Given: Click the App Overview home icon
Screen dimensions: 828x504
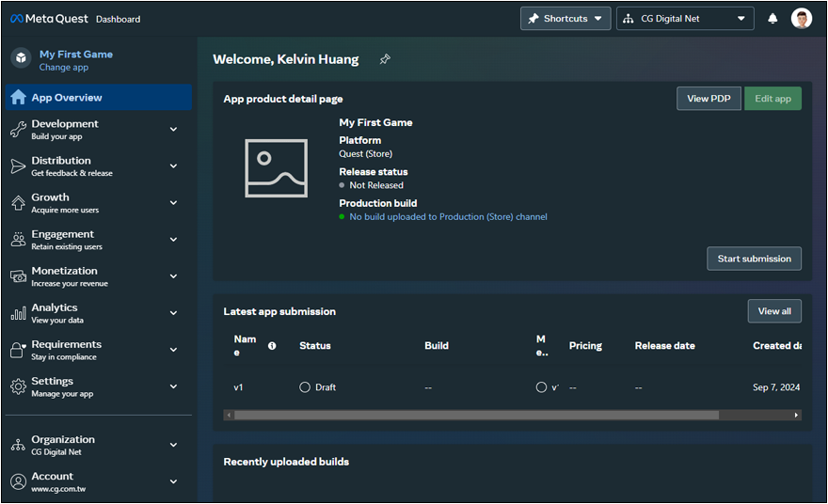Looking at the screenshot, I should click(19, 97).
